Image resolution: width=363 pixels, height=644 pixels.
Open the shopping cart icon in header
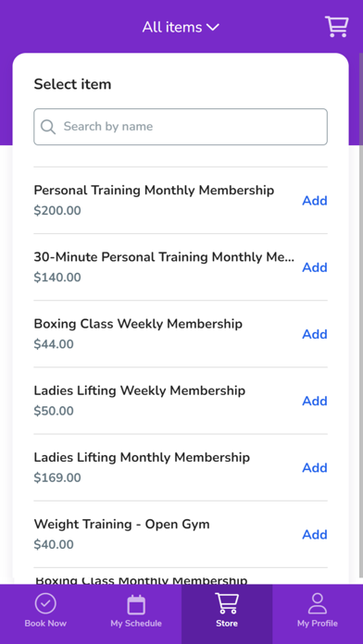click(337, 27)
